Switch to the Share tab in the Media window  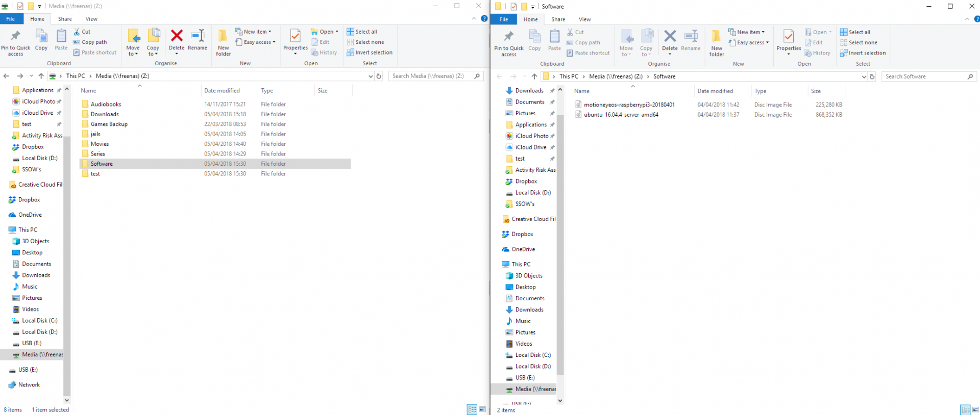point(65,19)
